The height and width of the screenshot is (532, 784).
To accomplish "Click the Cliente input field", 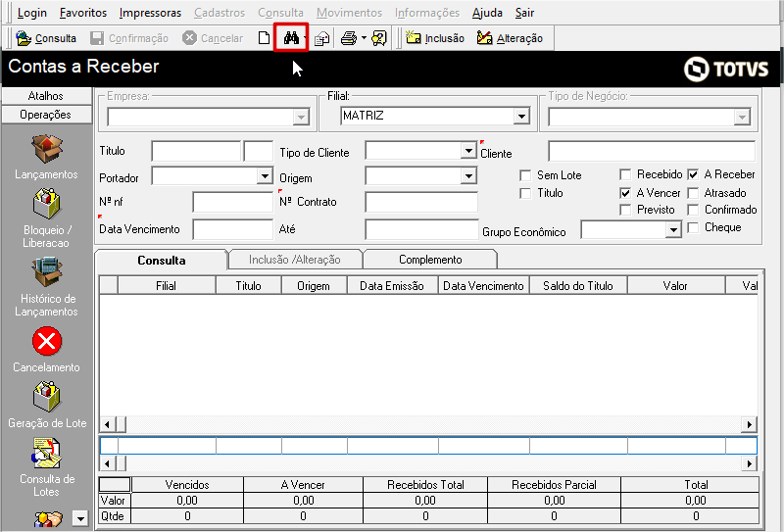I will [x=652, y=151].
